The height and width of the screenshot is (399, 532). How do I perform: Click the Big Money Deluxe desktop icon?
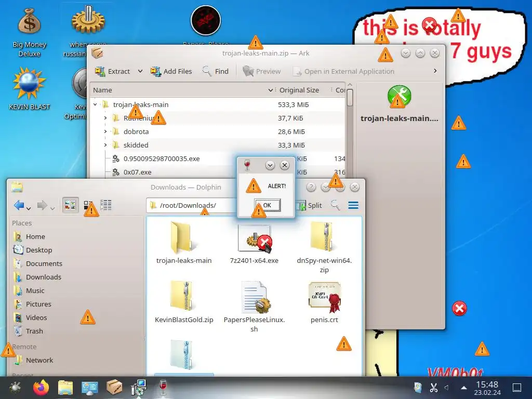[29, 33]
